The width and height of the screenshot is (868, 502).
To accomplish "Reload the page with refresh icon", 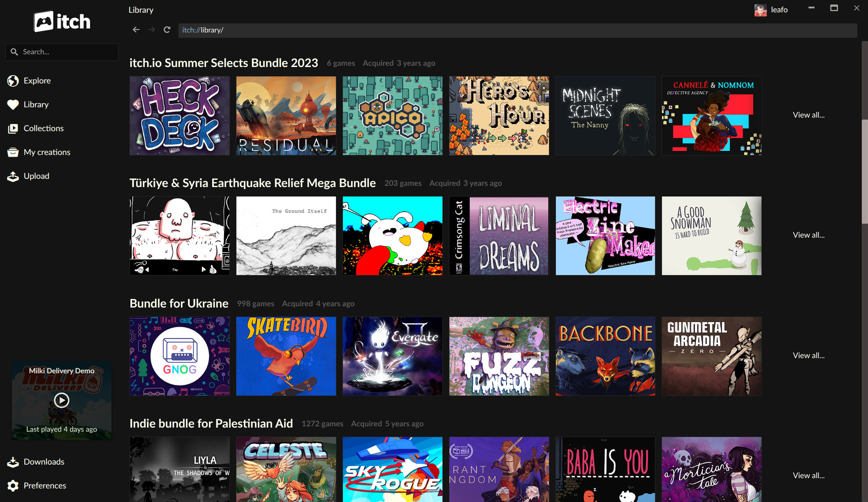I will click(x=167, y=30).
